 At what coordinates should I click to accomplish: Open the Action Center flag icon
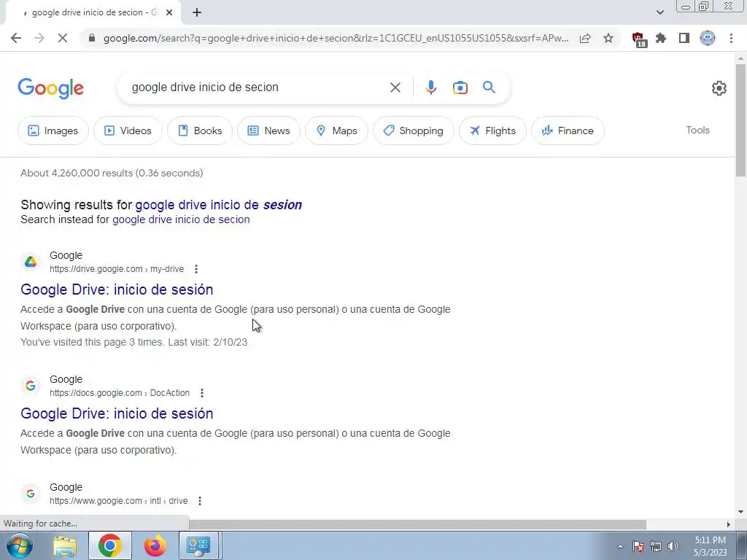pos(638,546)
